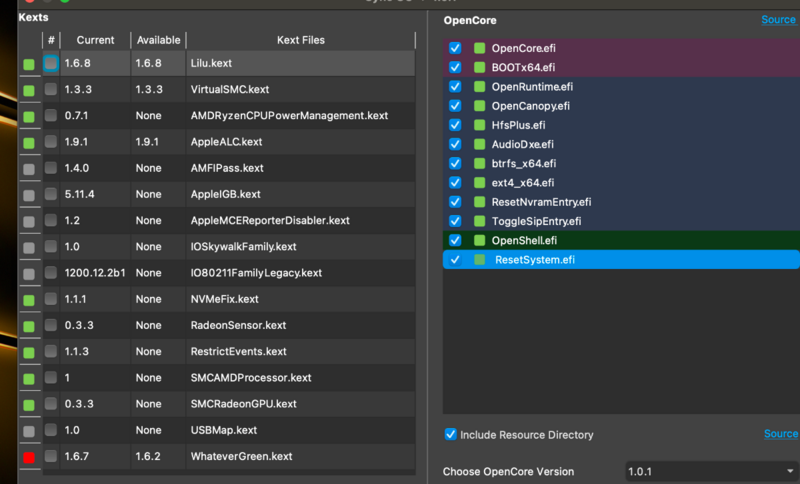Tick the AppleALC.kext selection checkbox
Screen dimensions: 800x484
point(51,141)
